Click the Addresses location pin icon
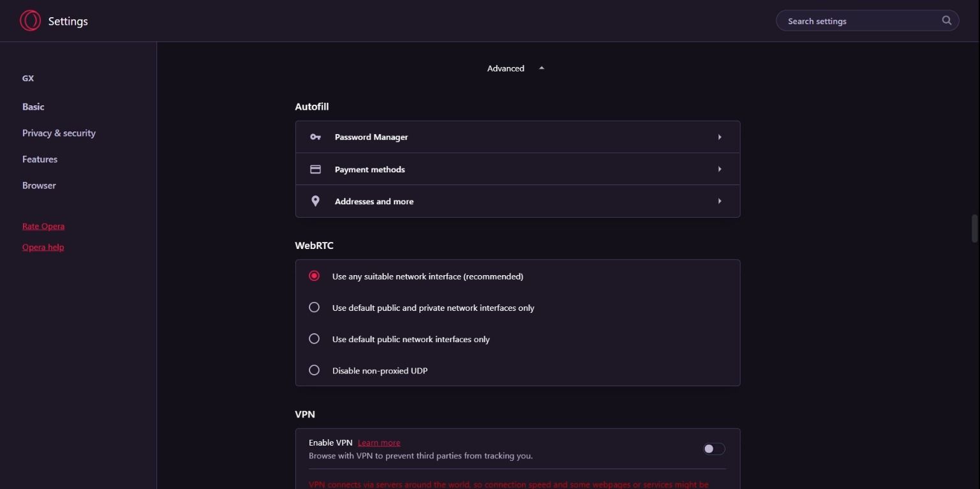The width and height of the screenshot is (980, 489). pos(315,201)
